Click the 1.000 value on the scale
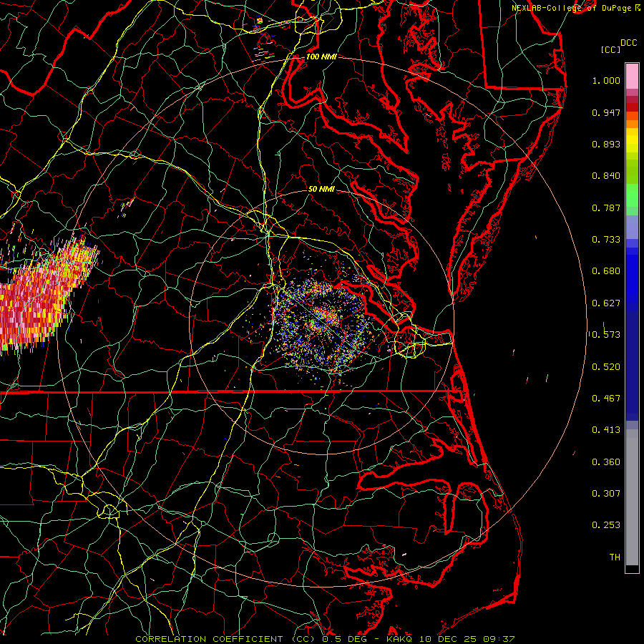This screenshot has width=644, height=644. pos(606,80)
